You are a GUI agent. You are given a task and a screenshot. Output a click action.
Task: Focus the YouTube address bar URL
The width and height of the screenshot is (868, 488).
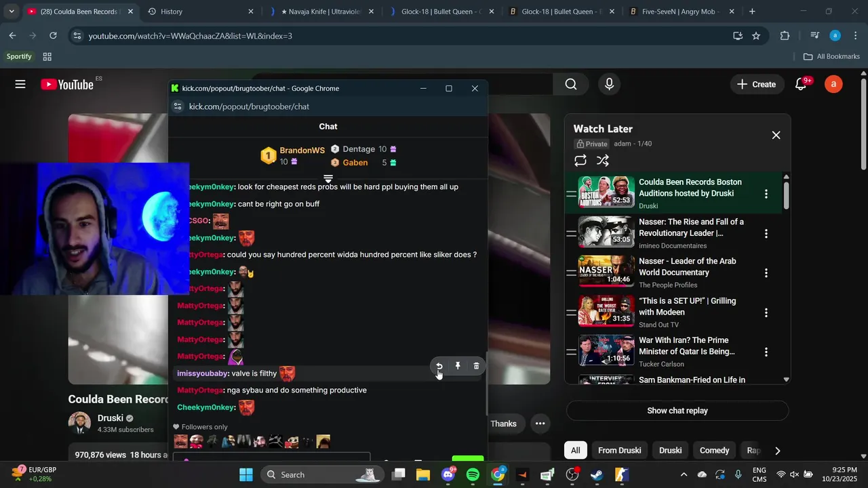(x=190, y=36)
